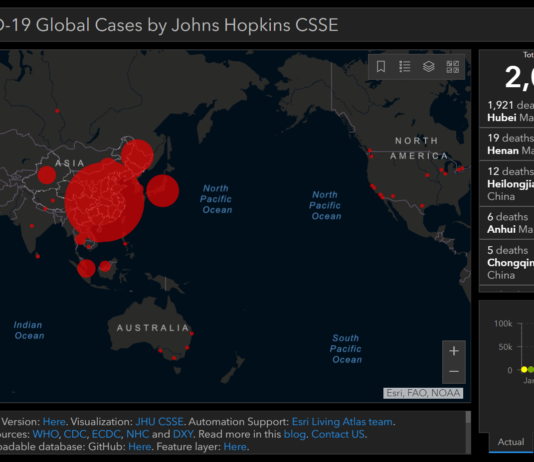Open the DXY data source link
The image size is (534, 462).
click(x=183, y=434)
